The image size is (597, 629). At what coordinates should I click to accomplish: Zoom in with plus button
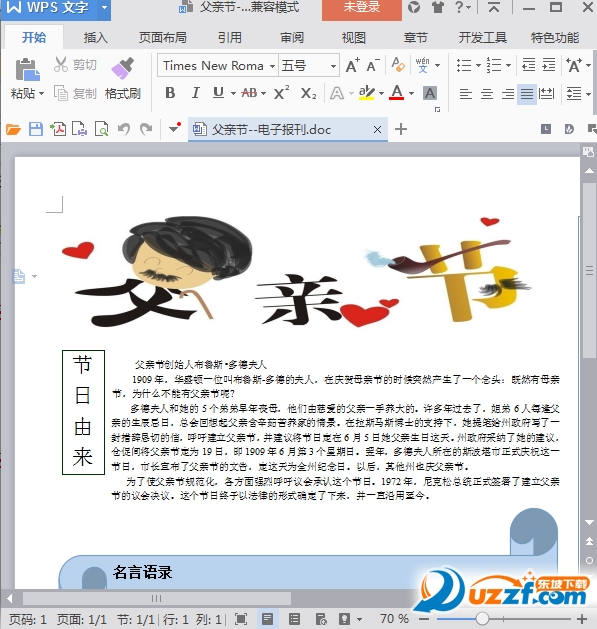tap(582, 619)
